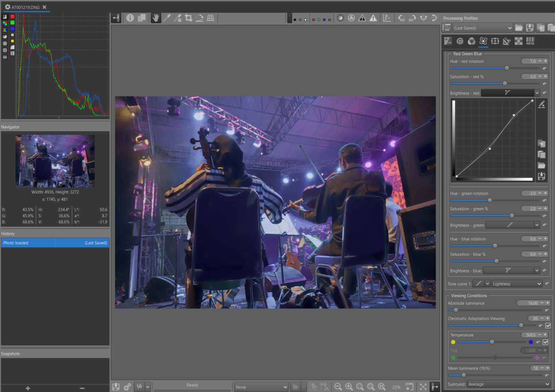The height and width of the screenshot is (392, 555).
Task: Select the Hand navigation tool
Action: click(x=156, y=18)
